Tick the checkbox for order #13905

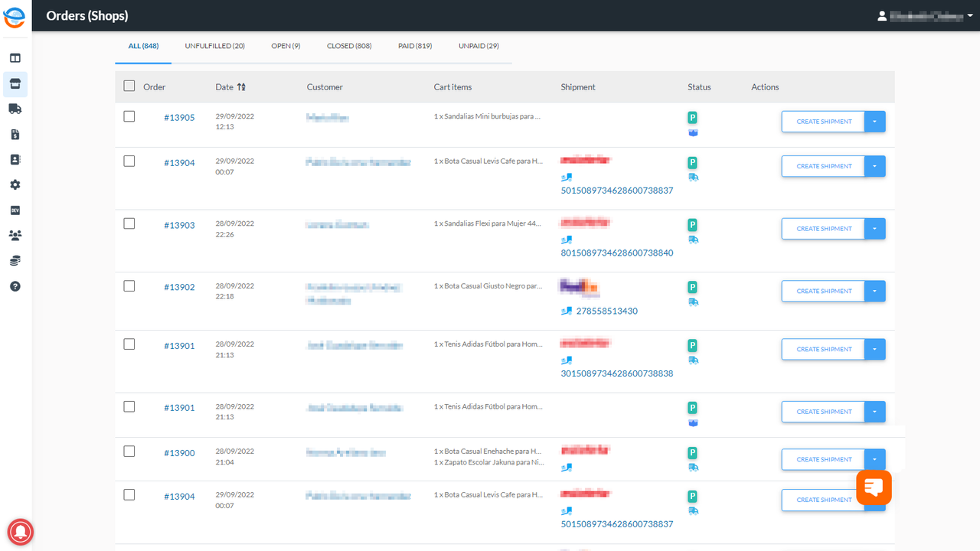[x=129, y=116]
